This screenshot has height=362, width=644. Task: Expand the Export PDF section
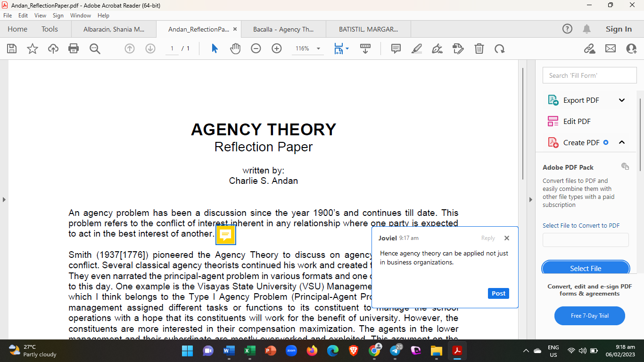coord(622,100)
